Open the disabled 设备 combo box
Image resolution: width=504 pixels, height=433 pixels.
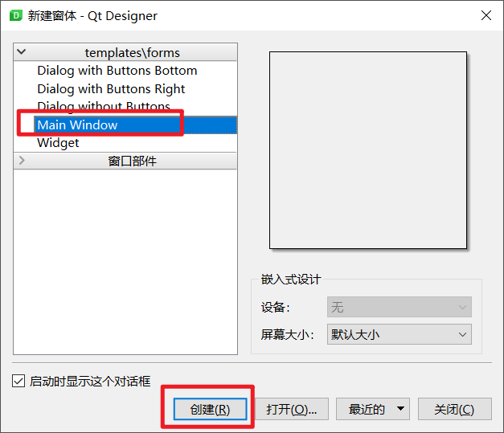[x=400, y=307]
